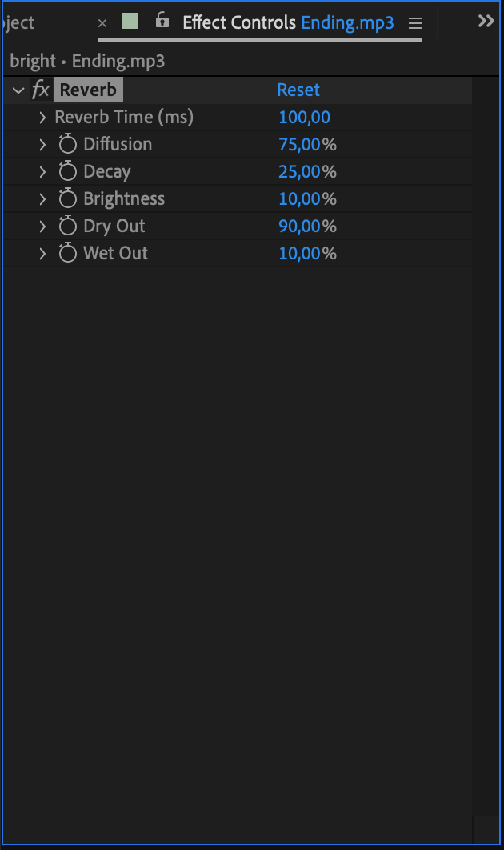Toggle the panel lock icon
Viewport: 504px width, 850px height.
[162, 21]
